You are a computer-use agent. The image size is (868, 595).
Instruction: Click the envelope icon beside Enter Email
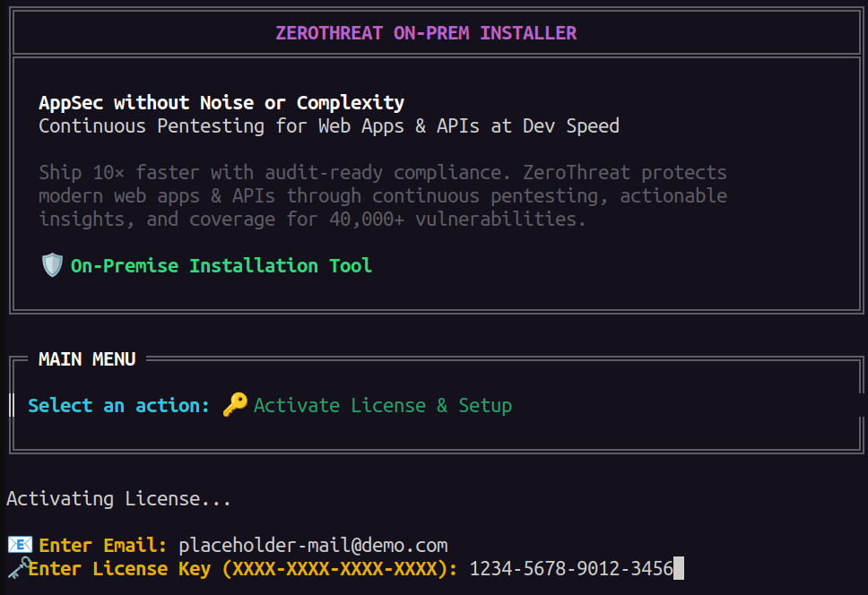(x=20, y=545)
